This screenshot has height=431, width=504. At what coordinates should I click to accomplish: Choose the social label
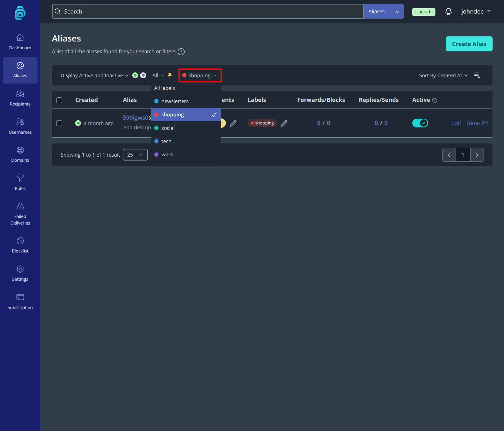click(186, 128)
